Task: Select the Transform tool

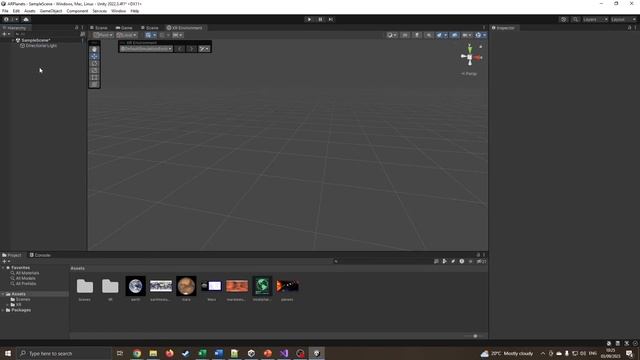Action: (x=94, y=84)
